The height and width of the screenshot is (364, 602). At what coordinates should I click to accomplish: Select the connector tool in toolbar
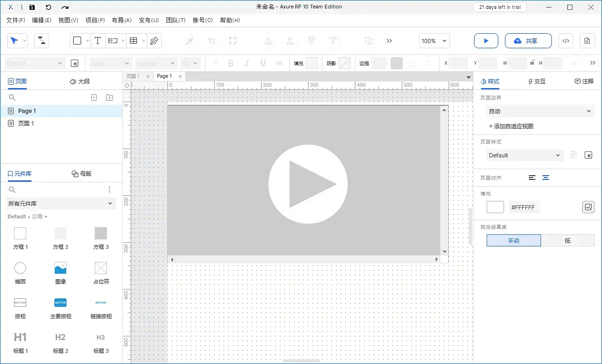pyautogui.click(x=42, y=41)
